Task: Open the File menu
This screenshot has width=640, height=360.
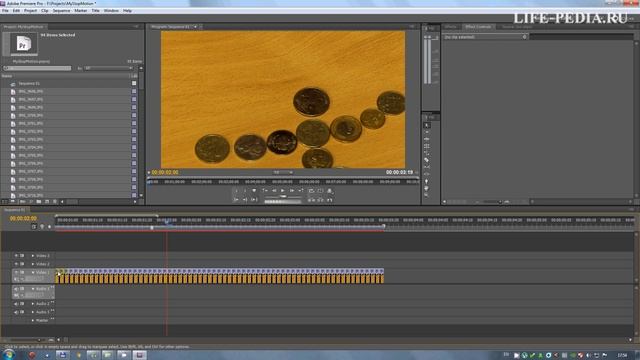Action: click(5, 11)
